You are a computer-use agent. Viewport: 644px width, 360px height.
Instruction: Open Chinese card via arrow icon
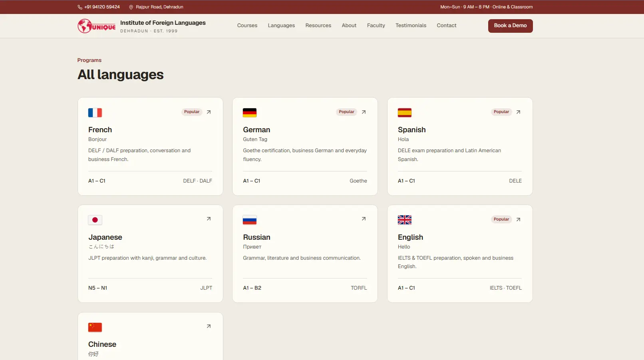click(x=209, y=326)
